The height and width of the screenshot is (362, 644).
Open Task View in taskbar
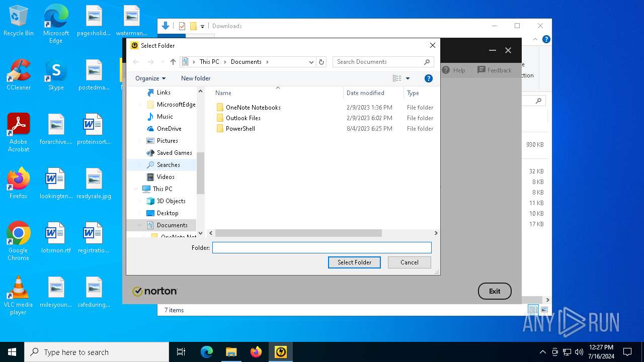point(181,352)
